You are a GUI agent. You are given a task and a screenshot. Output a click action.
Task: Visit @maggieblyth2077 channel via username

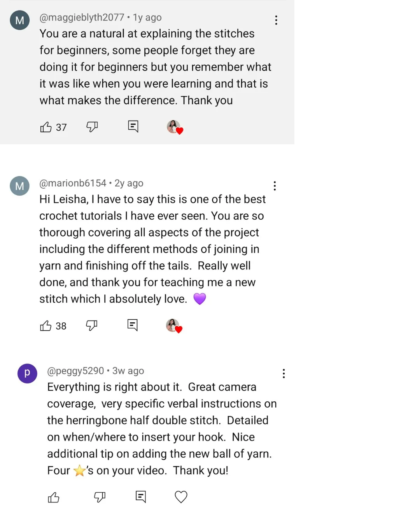[82, 17]
